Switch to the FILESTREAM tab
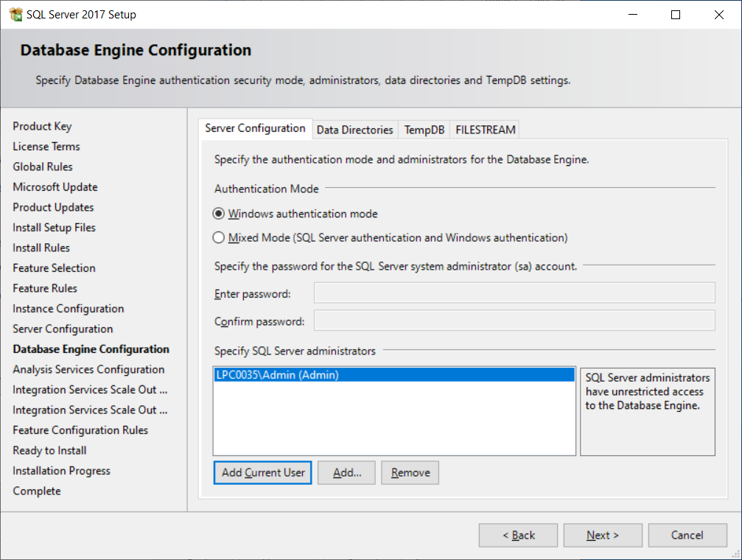This screenshot has height=560, width=742. click(x=485, y=130)
